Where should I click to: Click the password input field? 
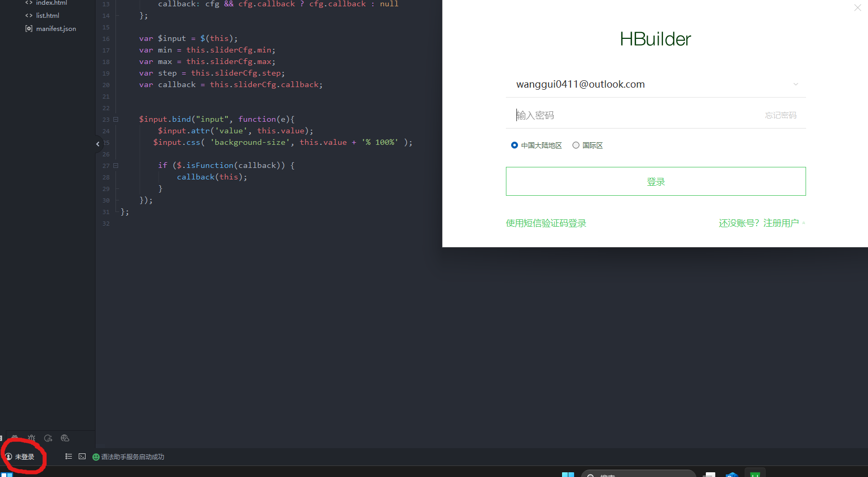coord(630,115)
